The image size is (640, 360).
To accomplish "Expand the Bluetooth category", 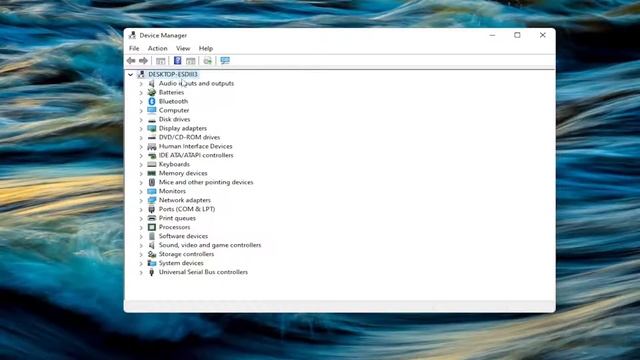I will [x=141, y=102].
